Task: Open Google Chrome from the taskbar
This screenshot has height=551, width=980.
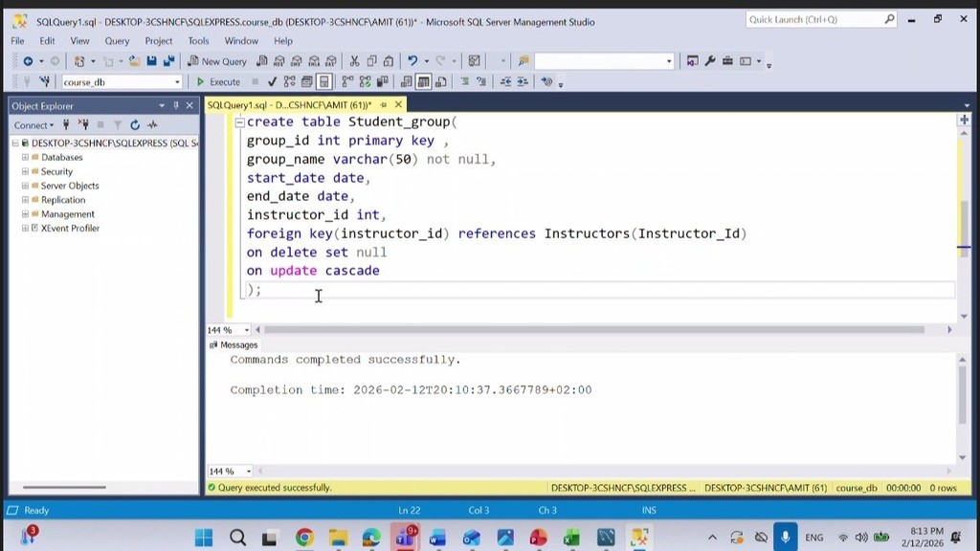Action: [x=304, y=538]
